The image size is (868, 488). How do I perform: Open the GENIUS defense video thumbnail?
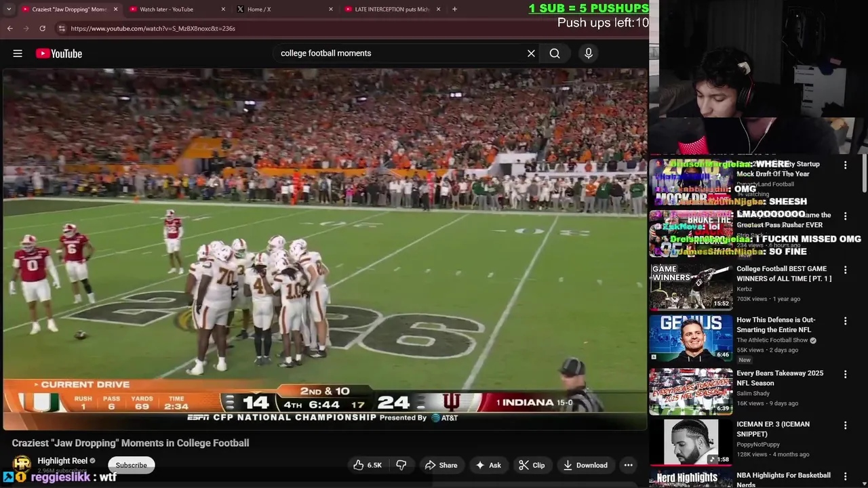click(690, 338)
